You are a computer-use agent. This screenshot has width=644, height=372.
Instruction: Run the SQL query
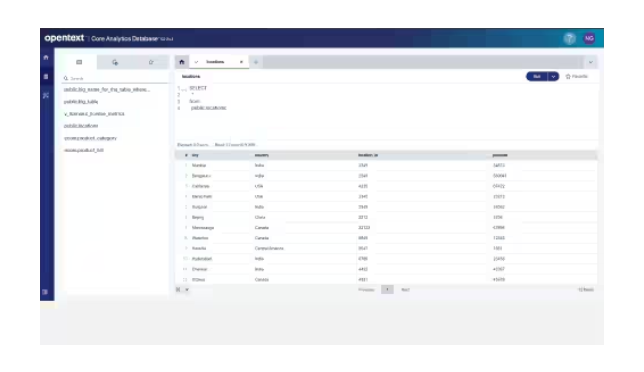[537, 76]
